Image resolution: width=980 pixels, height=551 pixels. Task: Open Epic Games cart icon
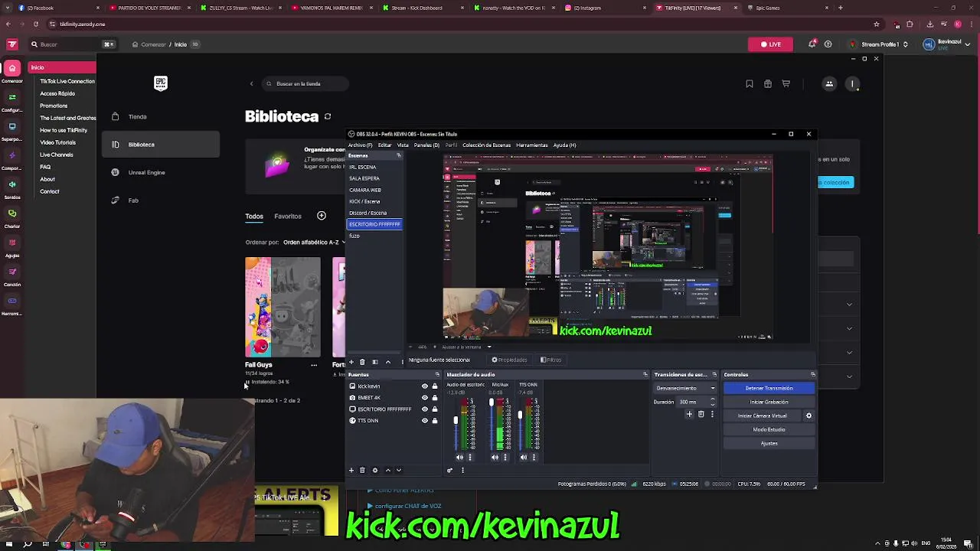pyautogui.click(x=786, y=84)
